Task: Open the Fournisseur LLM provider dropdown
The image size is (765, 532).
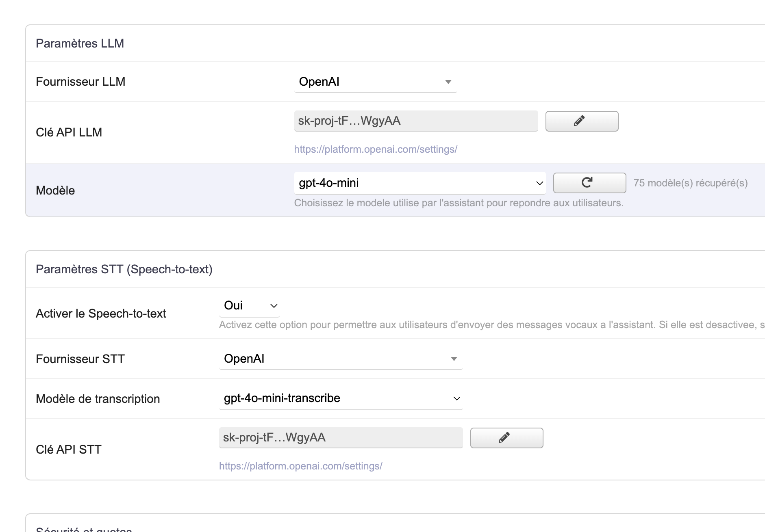Action: (x=375, y=82)
